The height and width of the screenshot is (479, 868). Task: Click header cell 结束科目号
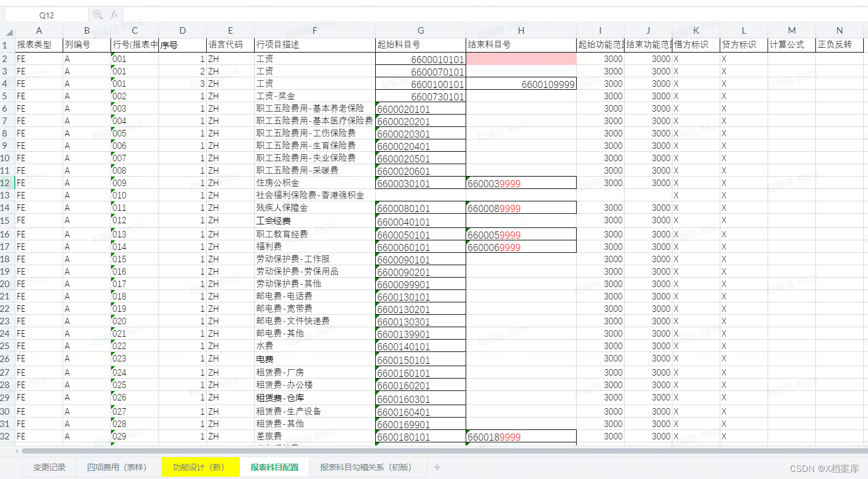click(521, 45)
